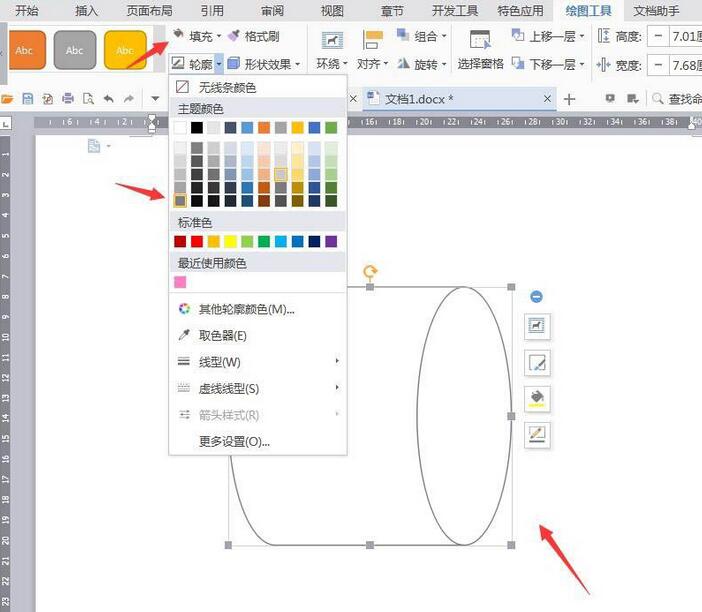Close the 文档1.docx document tab
702x612 pixels.
[547, 98]
